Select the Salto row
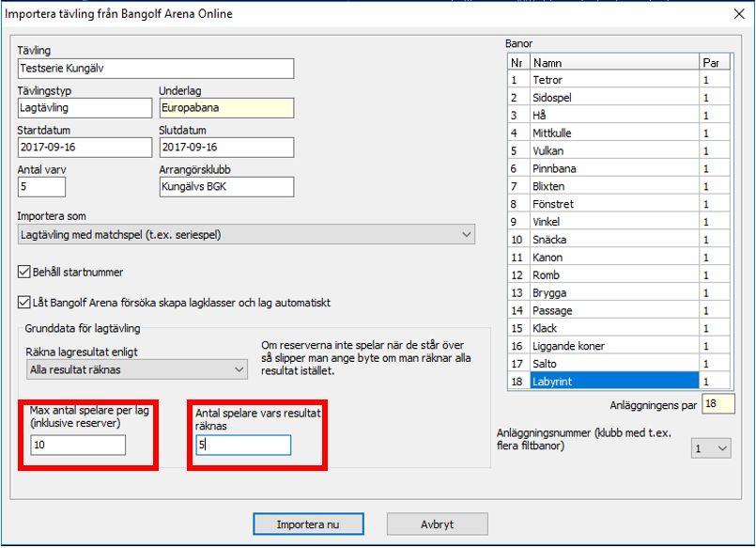The width and height of the screenshot is (756, 548). [619, 364]
